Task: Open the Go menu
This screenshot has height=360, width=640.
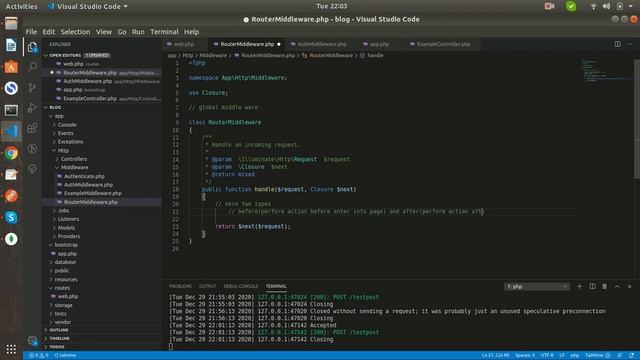Action: [x=122, y=32]
